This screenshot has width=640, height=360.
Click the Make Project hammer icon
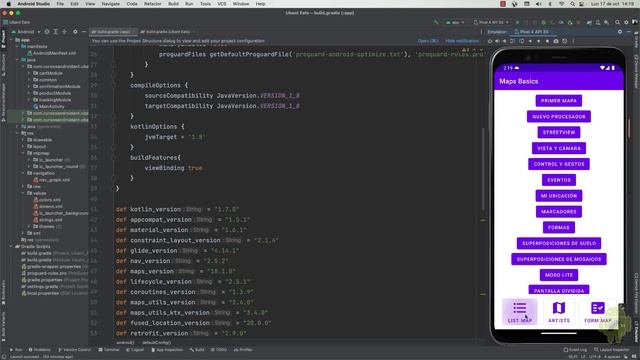point(436,22)
